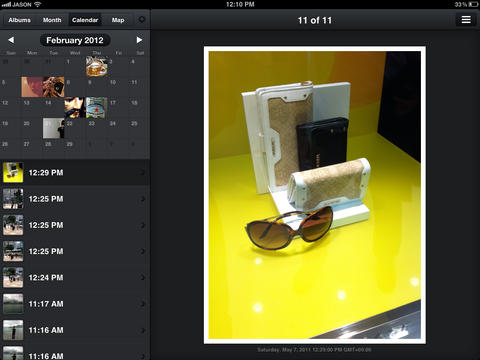Viewport: 480px width, 360px height.
Task: Select date 13 in the calendar
Action: coord(32,107)
